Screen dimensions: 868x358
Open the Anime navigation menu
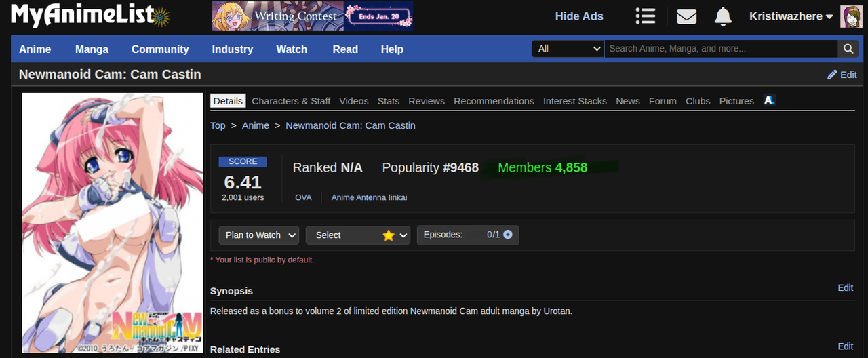[35, 49]
